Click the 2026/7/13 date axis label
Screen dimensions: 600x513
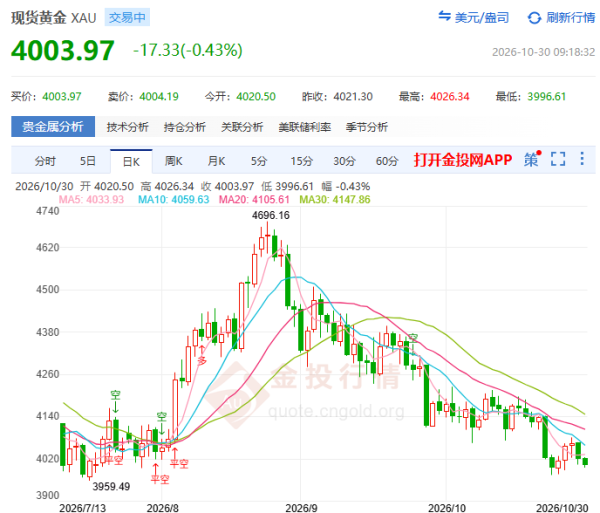tap(83, 508)
